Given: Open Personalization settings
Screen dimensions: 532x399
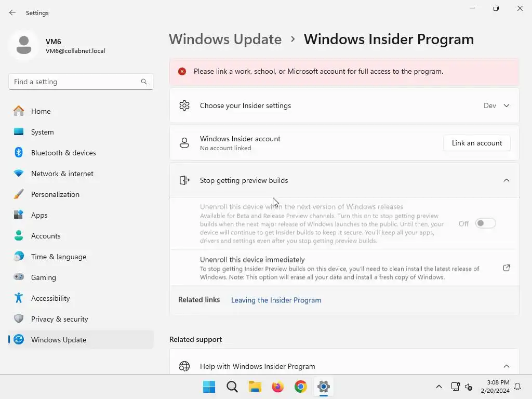Looking at the screenshot, I should tap(81, 194).
